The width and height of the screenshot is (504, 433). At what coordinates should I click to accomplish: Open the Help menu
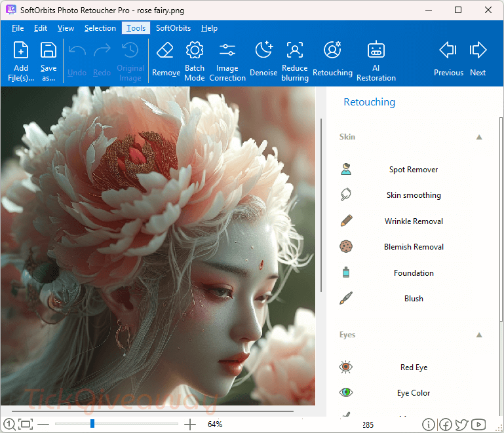click(209, 28)
